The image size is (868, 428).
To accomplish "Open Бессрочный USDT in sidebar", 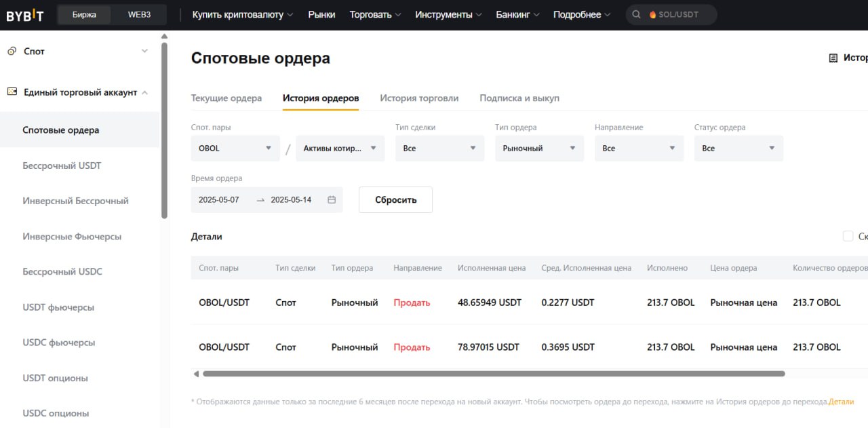I will tap(62, 166).
